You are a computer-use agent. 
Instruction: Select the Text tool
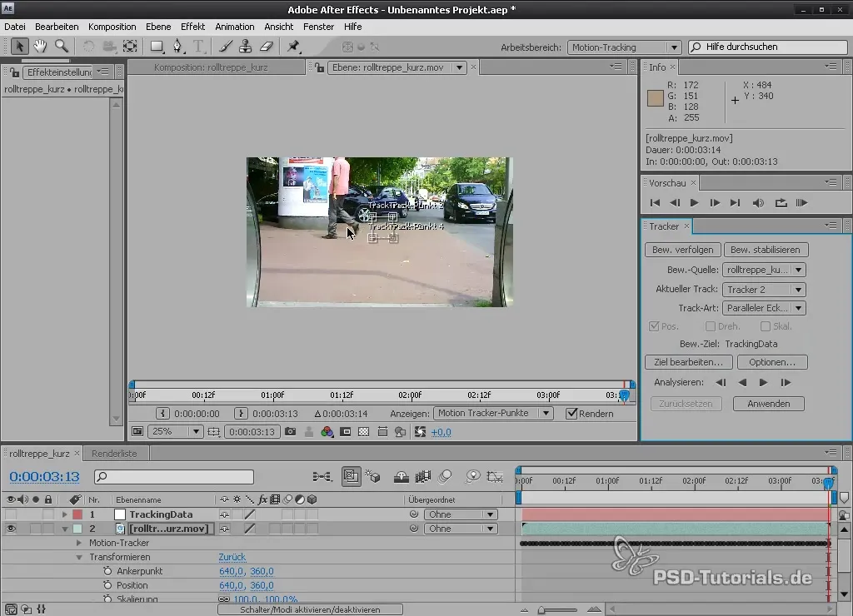(x=198, y=47)
